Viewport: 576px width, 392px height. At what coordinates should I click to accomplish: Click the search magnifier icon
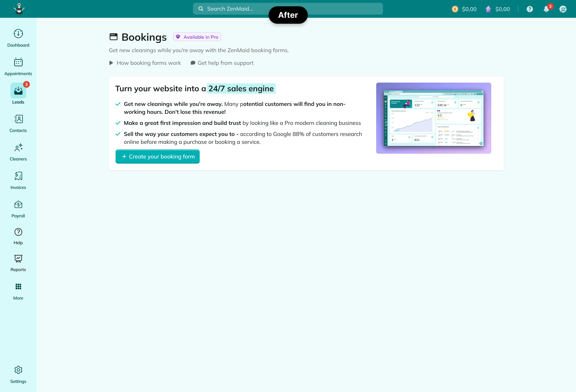pos(201,9)
